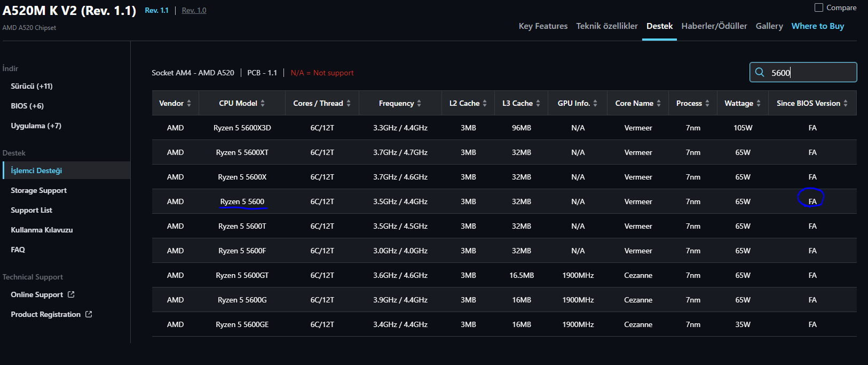868x365 pixels.
Task: Click the search magnifier icon
Action: (760, 72)
